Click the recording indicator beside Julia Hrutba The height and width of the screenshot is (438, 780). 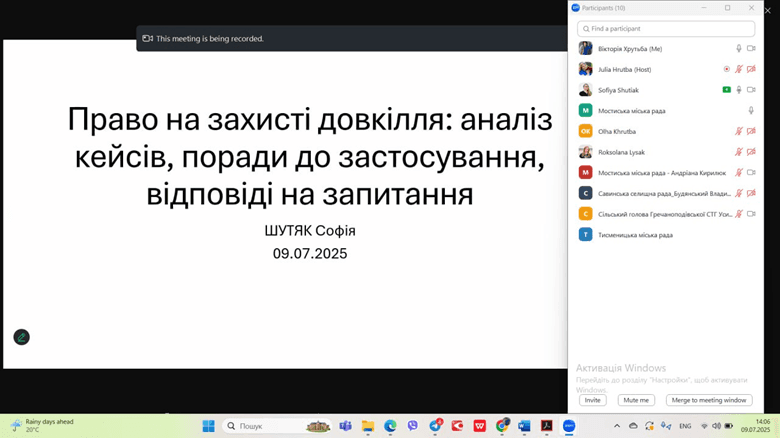tap(727, 69)
